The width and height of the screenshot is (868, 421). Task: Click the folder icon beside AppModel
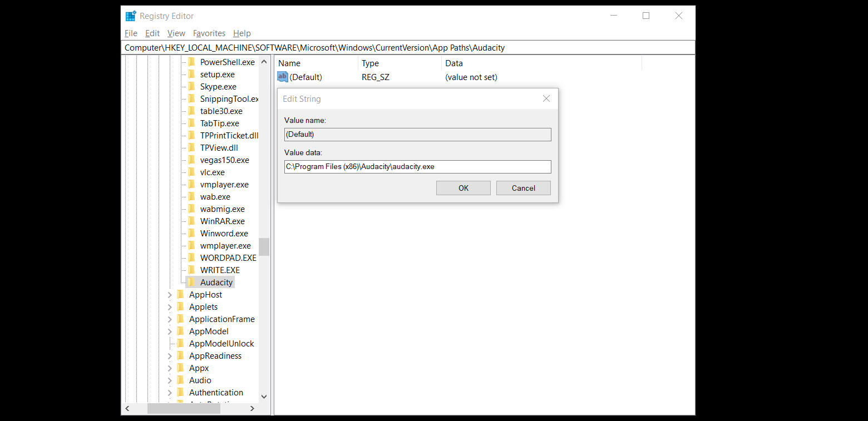[x=180, y=331]
